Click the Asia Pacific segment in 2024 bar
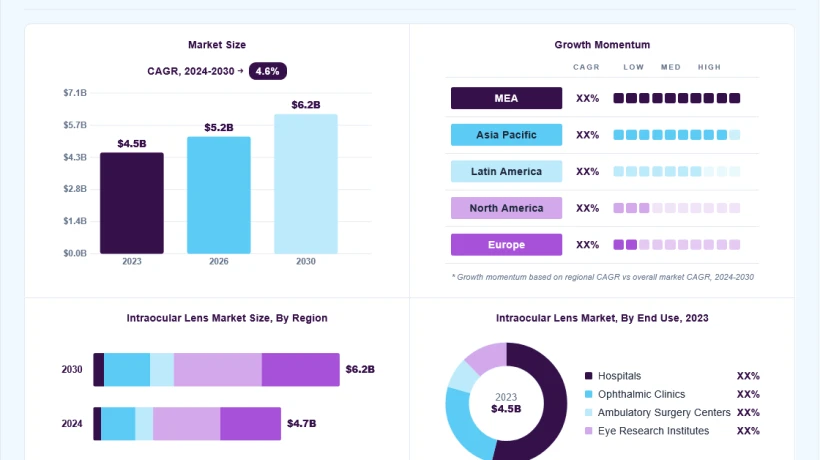 [x=118, y=423]
